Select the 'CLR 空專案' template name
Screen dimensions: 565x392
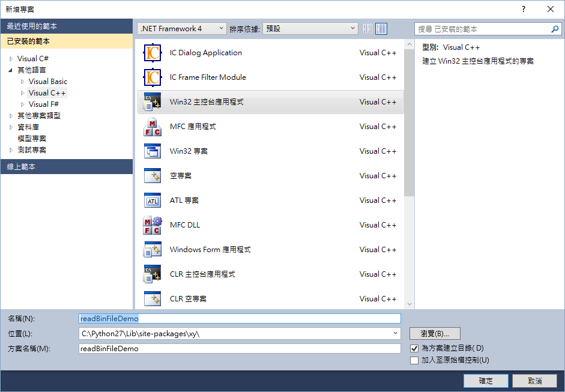point(188,299)
